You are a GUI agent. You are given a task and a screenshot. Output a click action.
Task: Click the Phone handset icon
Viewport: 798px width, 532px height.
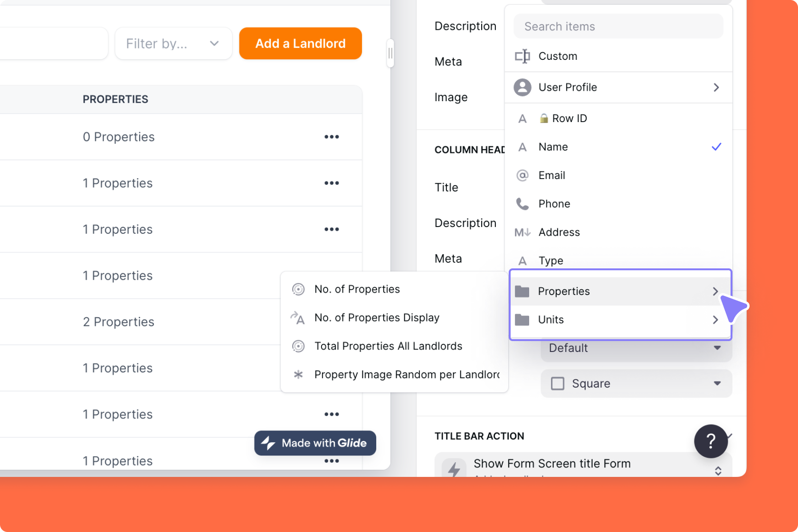pos(522,204)
